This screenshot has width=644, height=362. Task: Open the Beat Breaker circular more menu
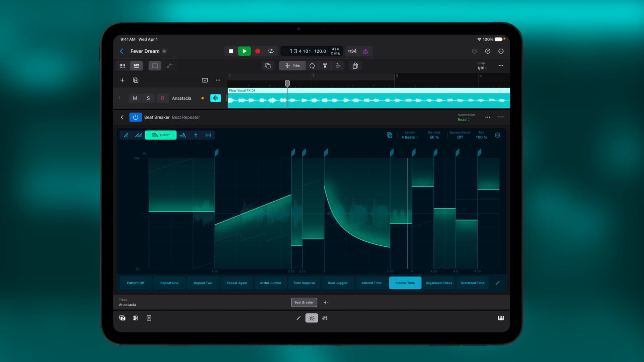[497, 135]
